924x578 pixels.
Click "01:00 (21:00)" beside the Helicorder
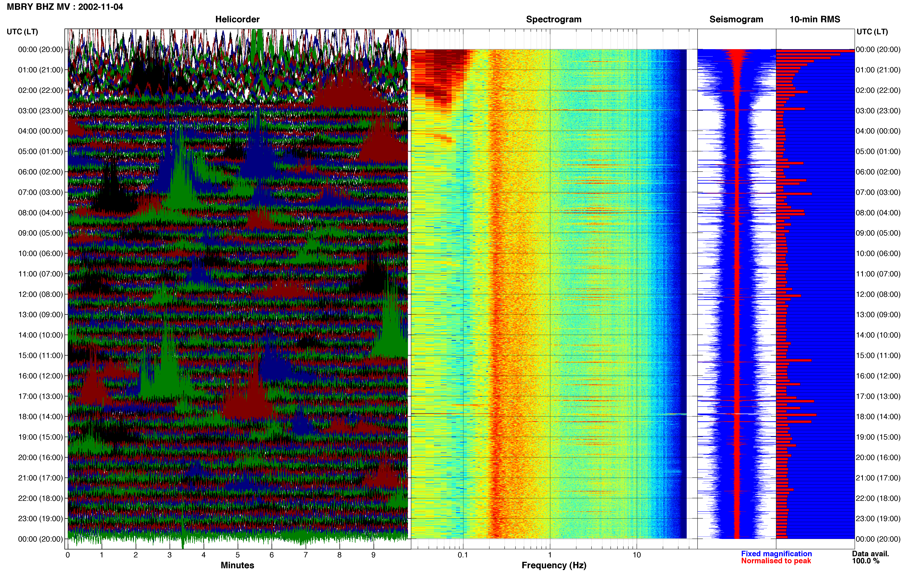(x=41, y=70)
